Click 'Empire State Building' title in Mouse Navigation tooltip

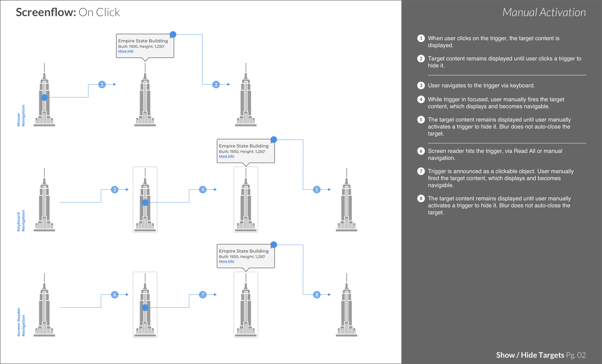(143, 41)
